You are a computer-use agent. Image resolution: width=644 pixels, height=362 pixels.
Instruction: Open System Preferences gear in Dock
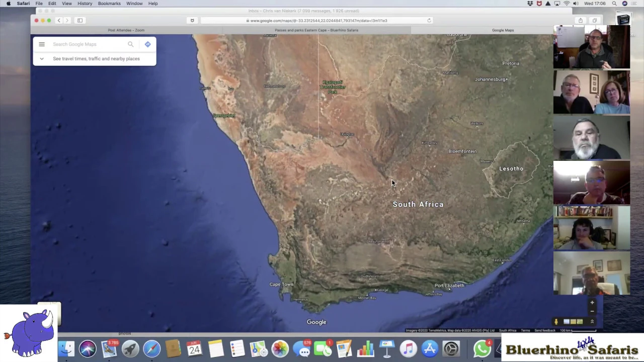(x=451, y=349)
